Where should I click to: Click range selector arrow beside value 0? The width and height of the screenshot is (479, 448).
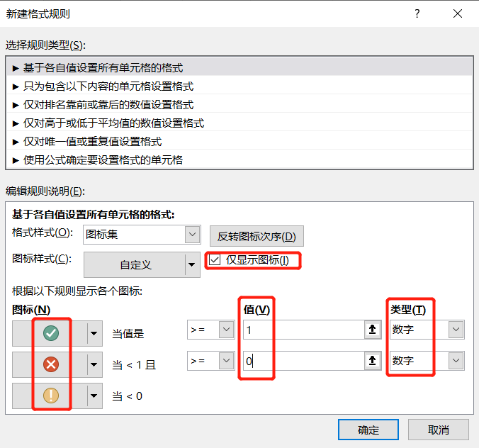[373, 361]
